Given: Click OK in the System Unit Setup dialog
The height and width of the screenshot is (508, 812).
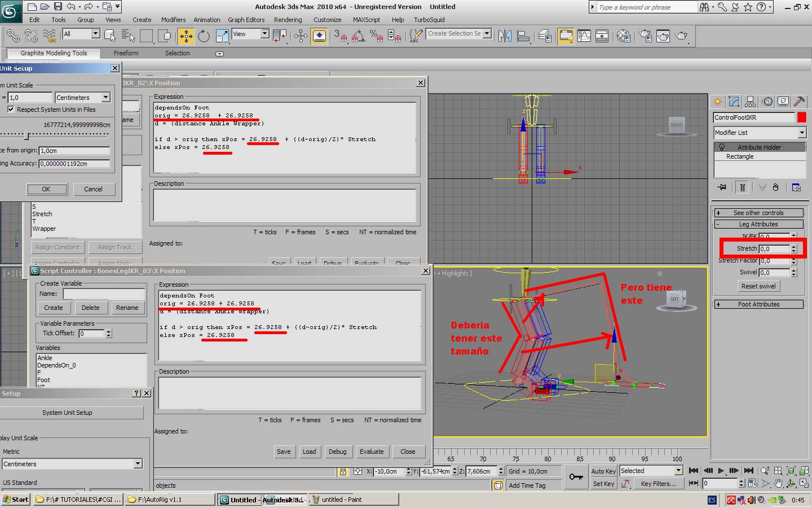Looking at the screenshot, I should 46,189.
